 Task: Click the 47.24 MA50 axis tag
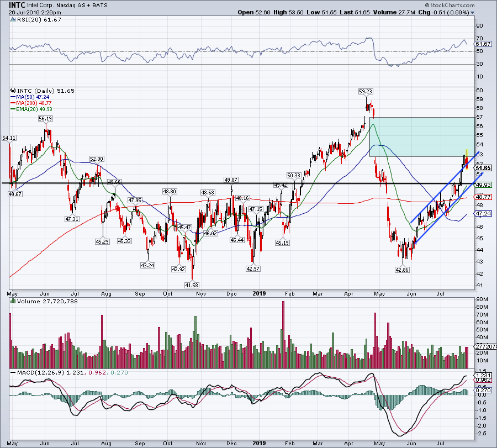[484, 214]
